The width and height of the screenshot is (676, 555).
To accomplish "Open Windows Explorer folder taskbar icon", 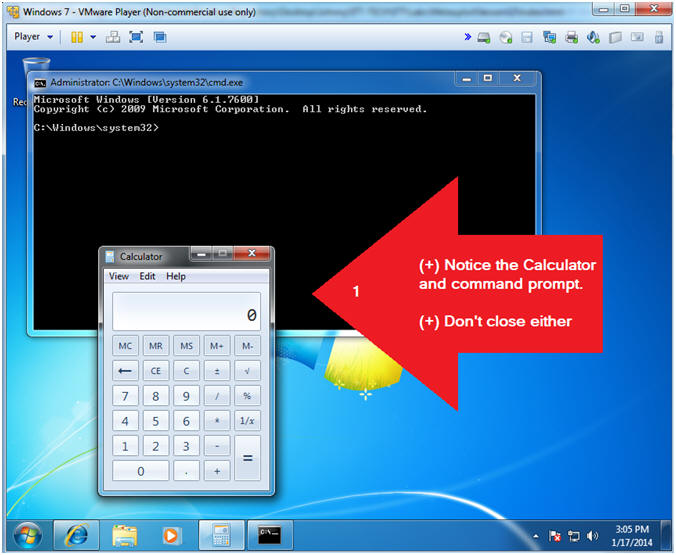I will coord(125,535).
